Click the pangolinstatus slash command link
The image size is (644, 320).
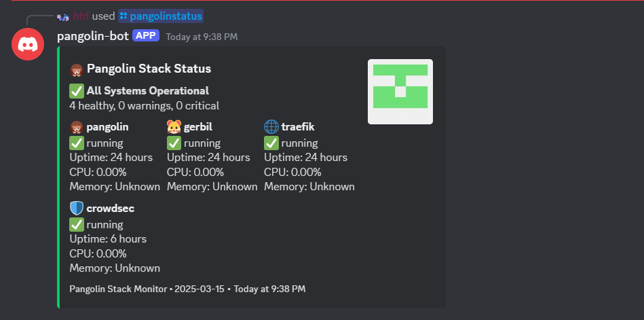pos(166,16)
